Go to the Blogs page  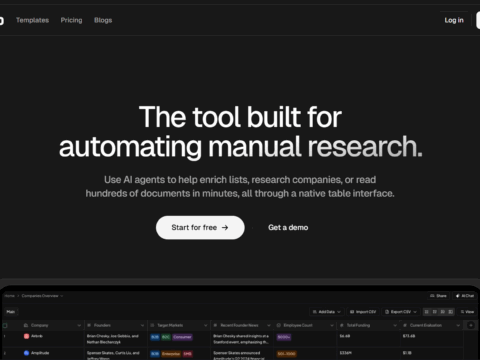(x=103, y=20)
